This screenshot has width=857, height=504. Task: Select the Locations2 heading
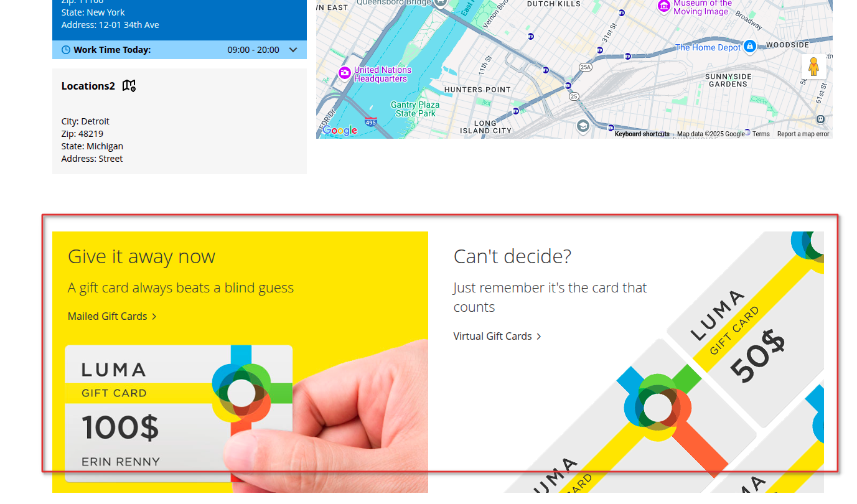click(x=88, y=86)
